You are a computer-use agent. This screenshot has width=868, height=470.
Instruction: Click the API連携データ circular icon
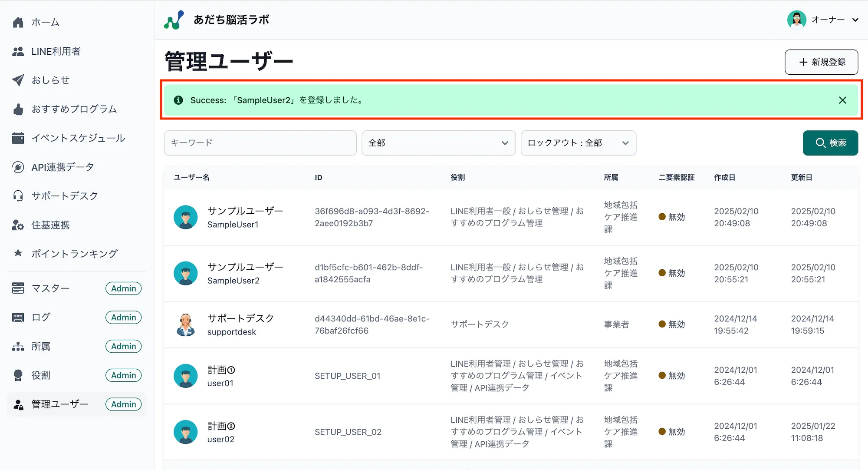pyautogui.click(x=18, y=167)
